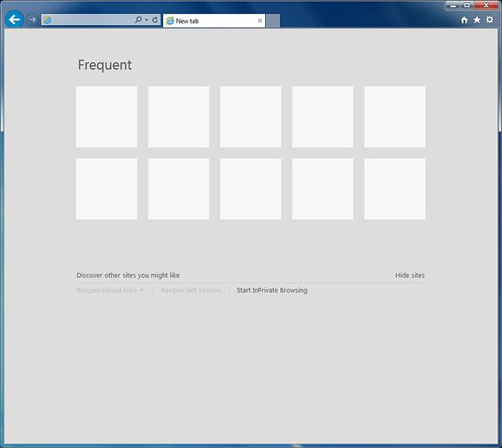This screenshot has width=502, height=448.
Task: Toggle Hide sites link
Action: (x=409, y=275)
